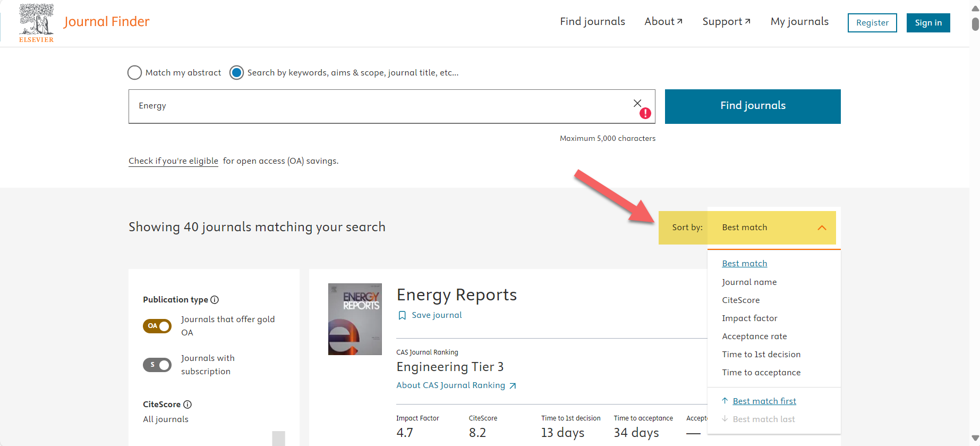The image size is (980, 446).
Task: Open the About external menu link
Action: (663, 22)
